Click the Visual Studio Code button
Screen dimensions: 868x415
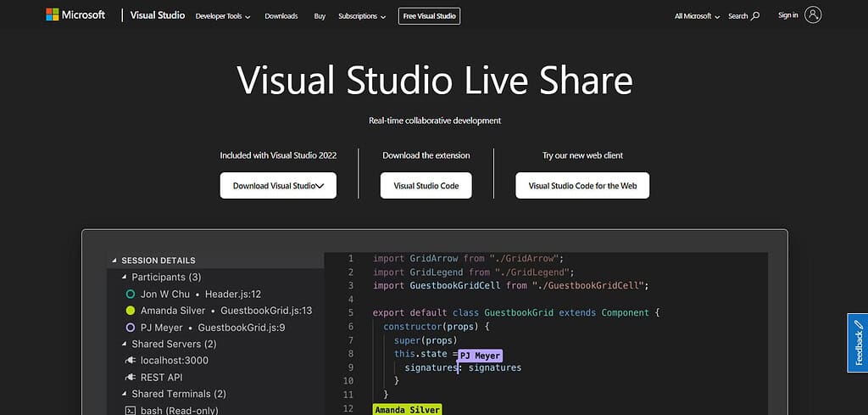(426, 186)
